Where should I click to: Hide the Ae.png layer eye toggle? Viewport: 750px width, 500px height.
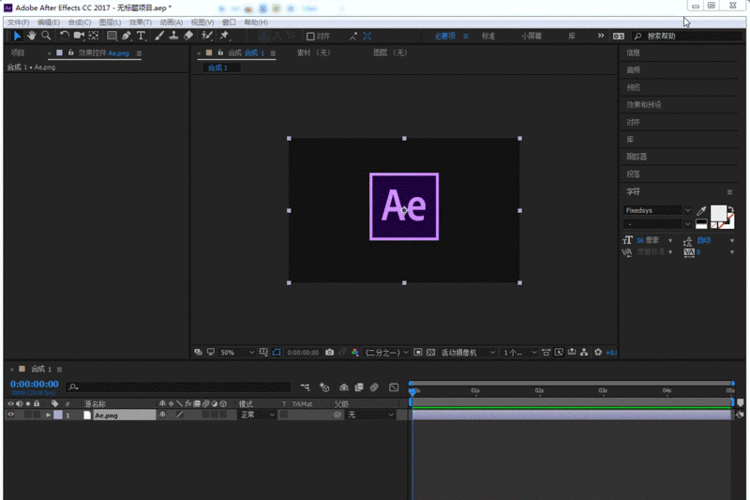(x=11, y=414)
